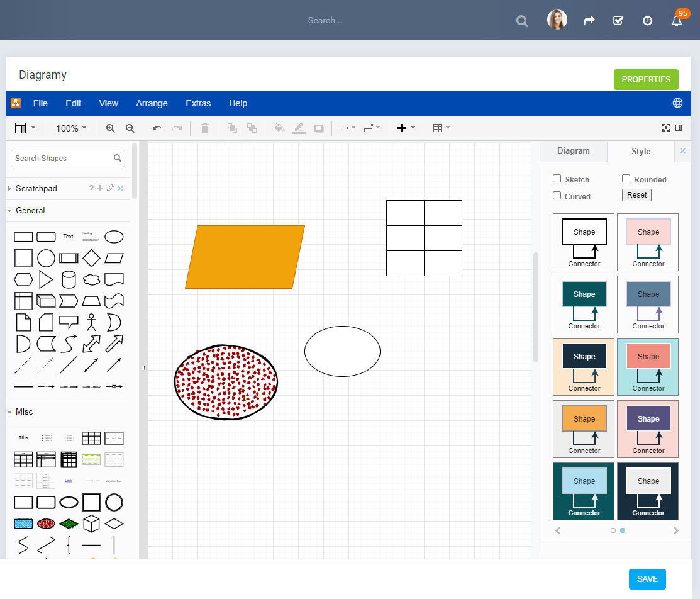Undo the last action using toolbar arrow
The height and width of the screenshot is (599, 700).
point(157,128)
